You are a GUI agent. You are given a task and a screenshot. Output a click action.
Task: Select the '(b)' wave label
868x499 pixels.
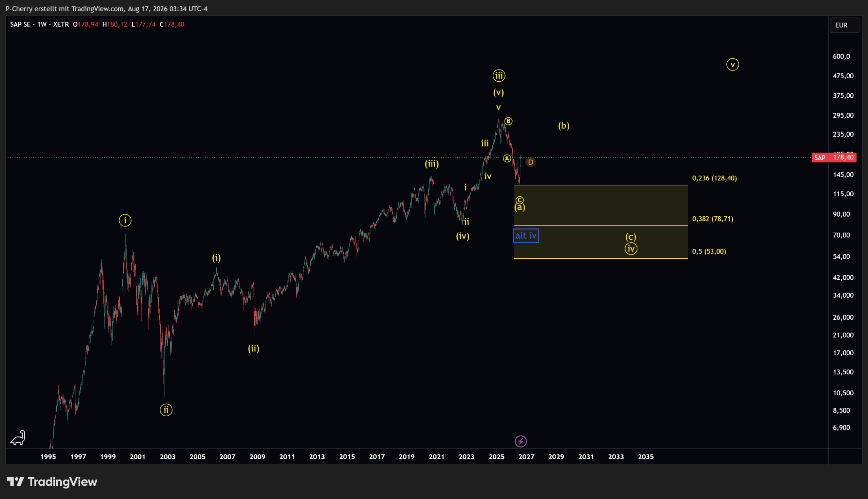coord(564,126)
